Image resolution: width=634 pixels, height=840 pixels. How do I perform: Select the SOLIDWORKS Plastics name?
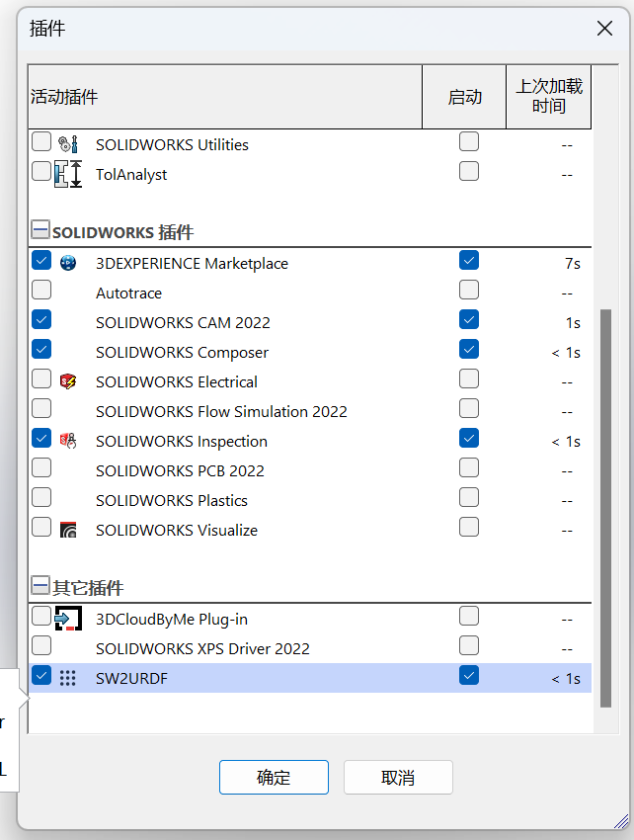(172, 500)
